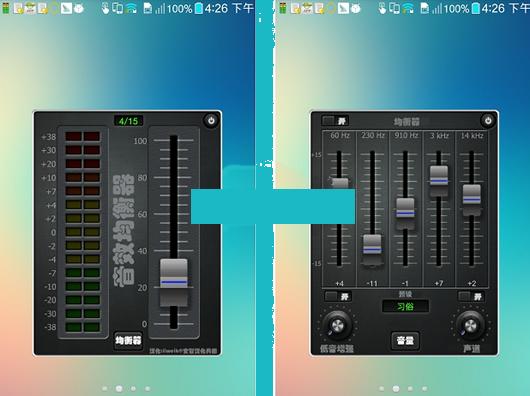
Task: Click the 230 Hz band label
Action: (x=373, y=136)
